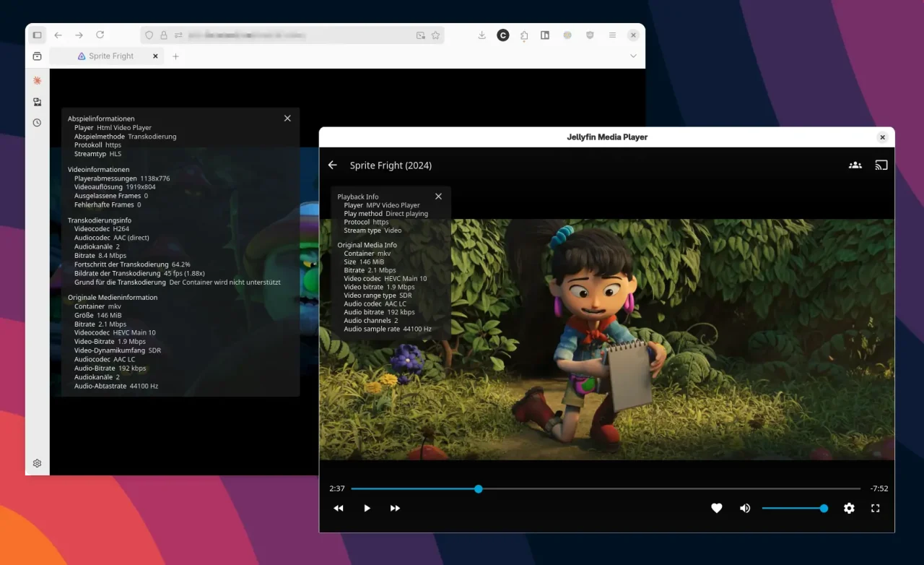
Task: Click the extensions puzzle-piece icon
Action: (x=523, y=35)
